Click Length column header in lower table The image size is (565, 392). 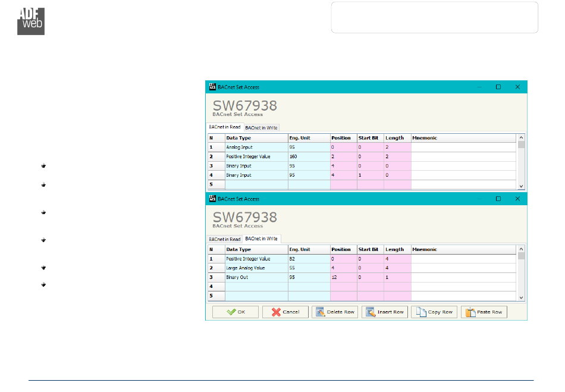click(x=397, y=249)
